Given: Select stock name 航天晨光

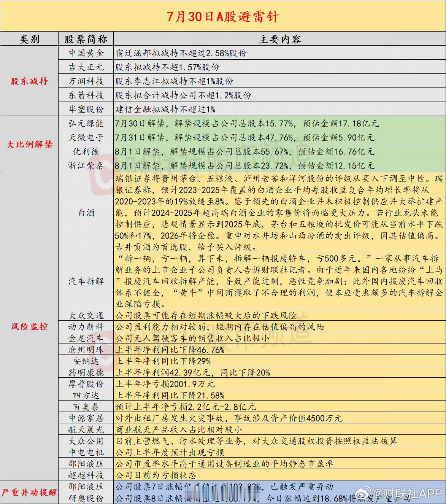Looking at the screenshot, I should click(86, 429).
